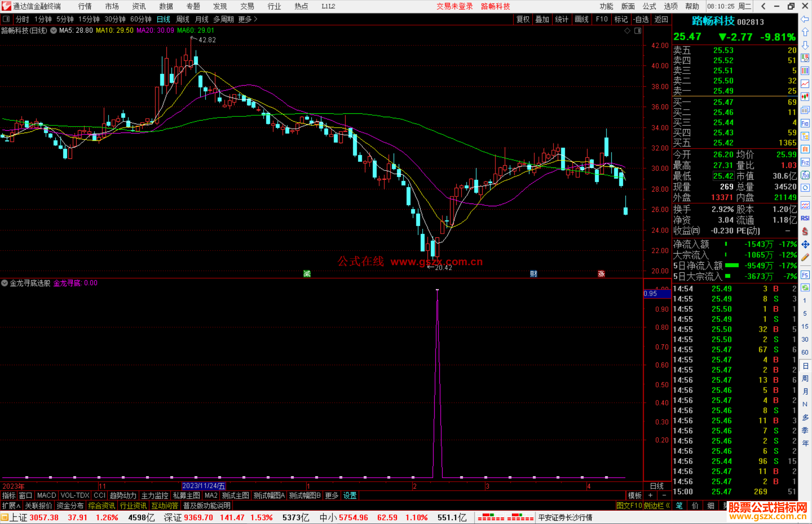
Task: Click the red line trend chart icon
Action: (x=805, y=84)
